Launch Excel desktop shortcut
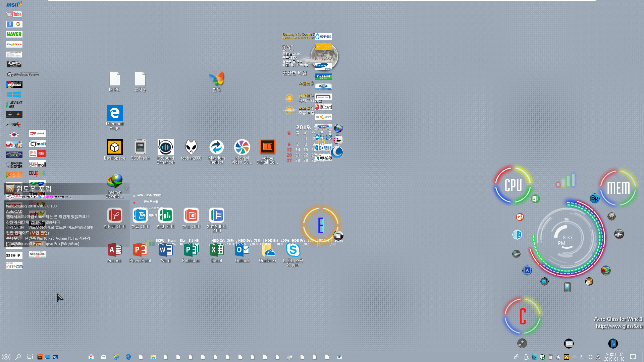The image size is (644, 362). coord(217,253)
